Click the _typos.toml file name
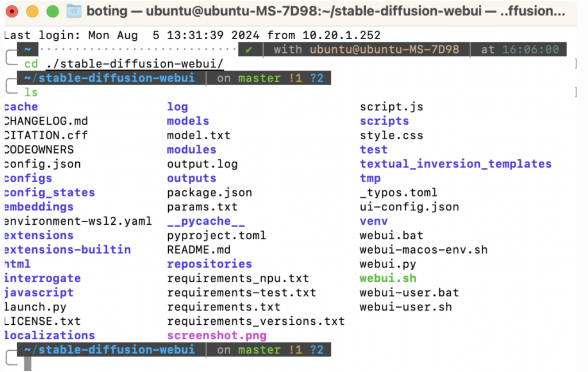The height and width of the screenshot is (372, 588). [399, 193]
